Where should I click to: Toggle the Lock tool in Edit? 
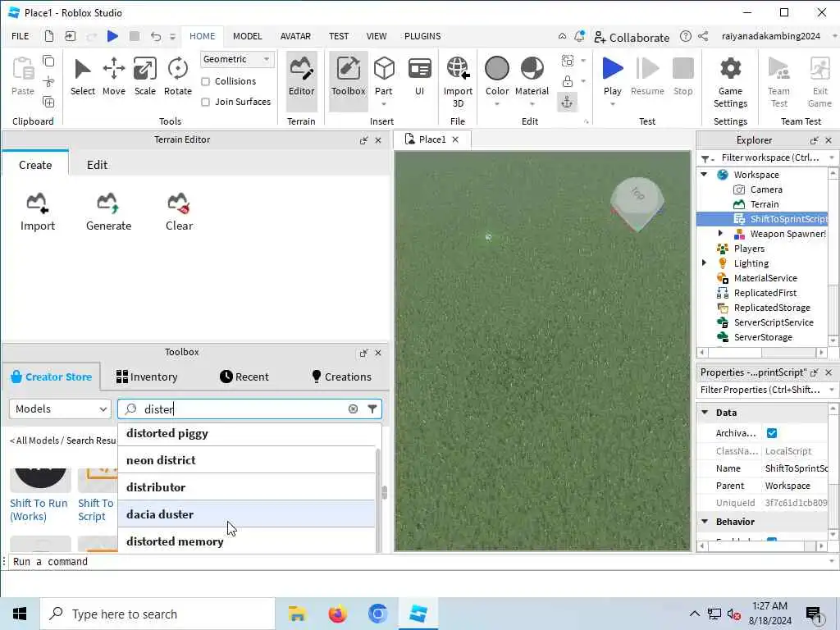(568, 81)
